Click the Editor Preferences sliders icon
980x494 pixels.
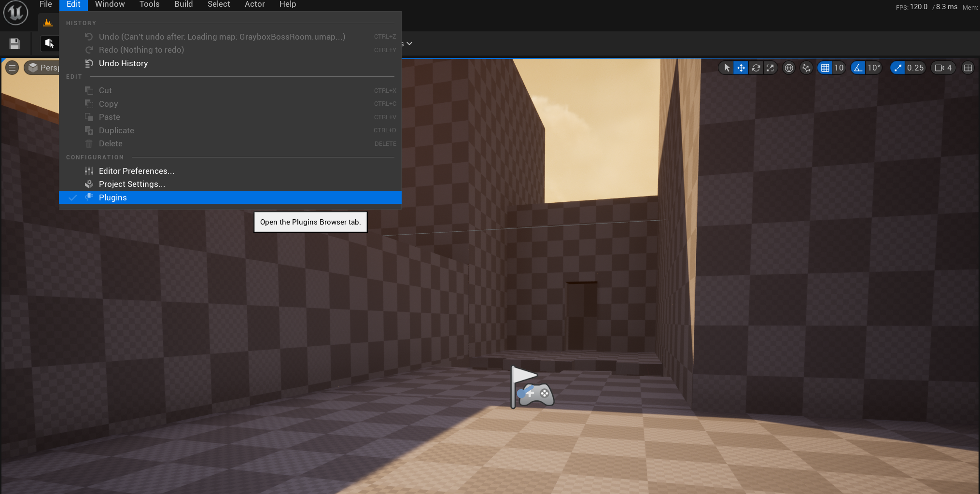[x=89, y=171]
